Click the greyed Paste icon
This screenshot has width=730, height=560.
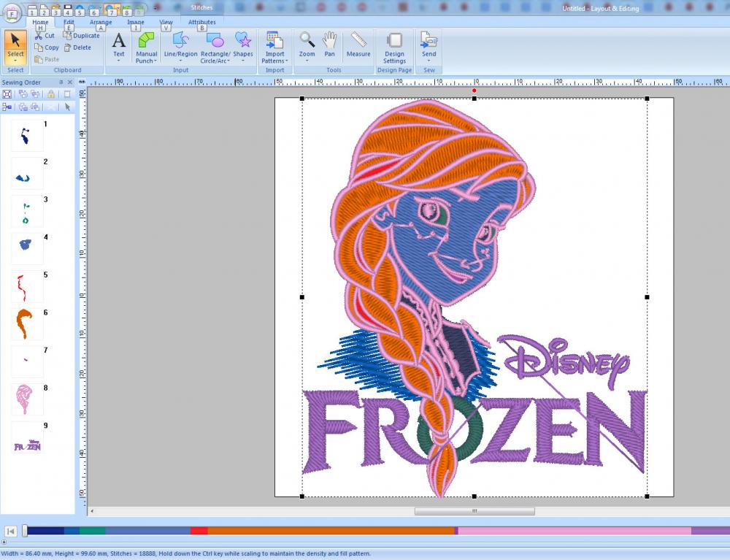coord(39,59)
